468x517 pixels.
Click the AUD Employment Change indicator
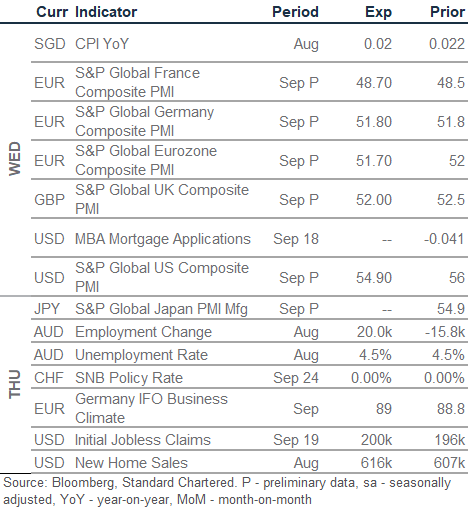pos(143,332)
